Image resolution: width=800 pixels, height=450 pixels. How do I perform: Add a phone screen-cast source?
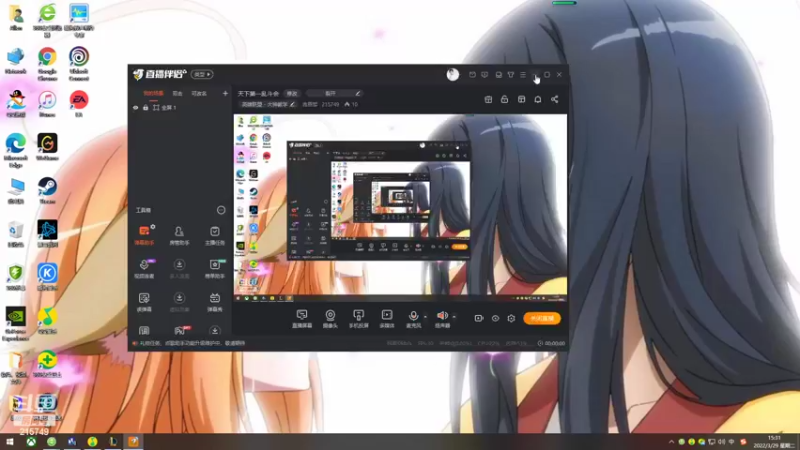coord(359,319)
